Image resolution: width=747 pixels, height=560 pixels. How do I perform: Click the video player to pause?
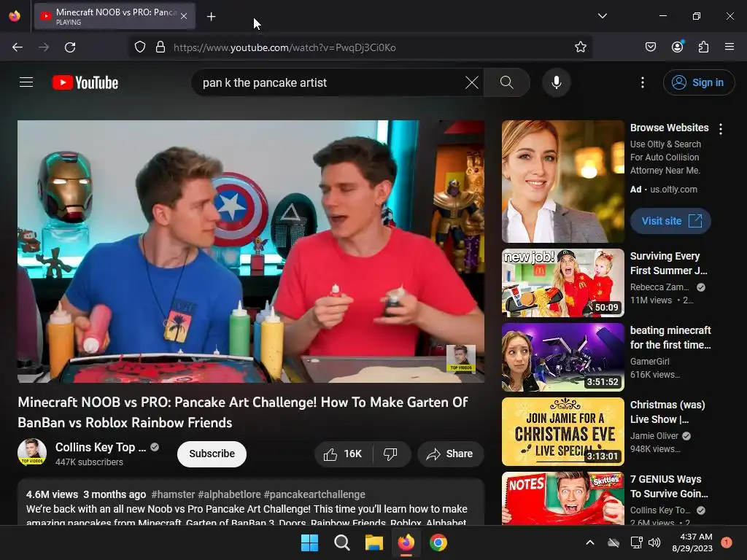(251, 252)
